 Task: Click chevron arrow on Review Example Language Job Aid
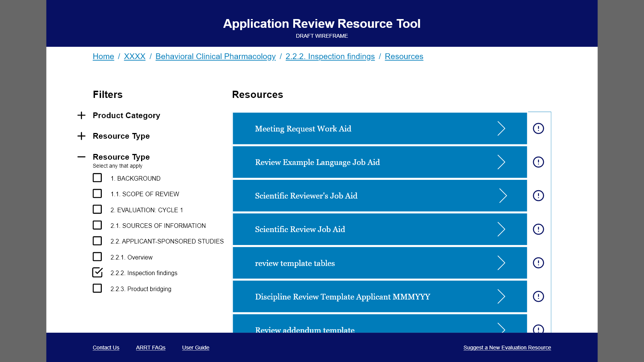(501, 162)
